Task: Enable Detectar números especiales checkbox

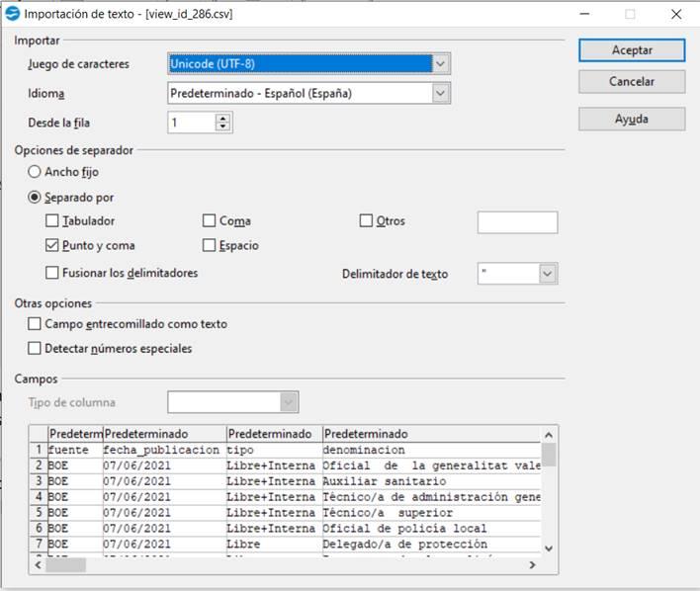Action: pyautogui.click(x=35, y=348)
